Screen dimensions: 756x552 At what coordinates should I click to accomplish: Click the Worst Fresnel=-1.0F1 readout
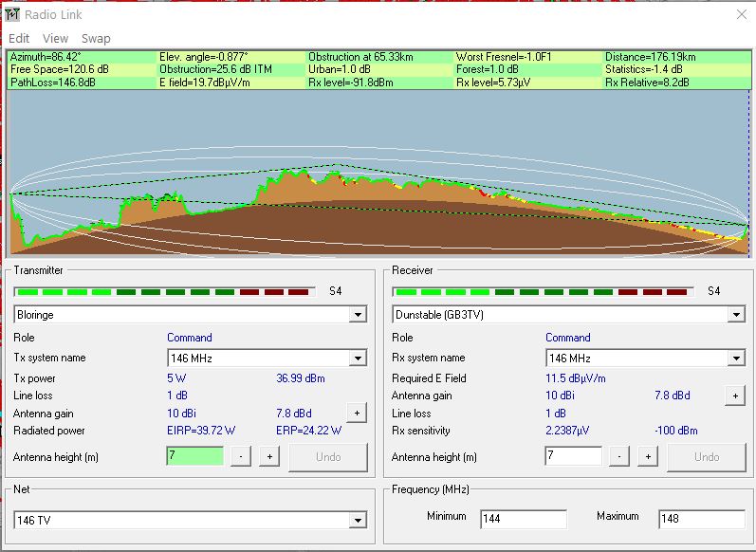(x=504, y=57)
